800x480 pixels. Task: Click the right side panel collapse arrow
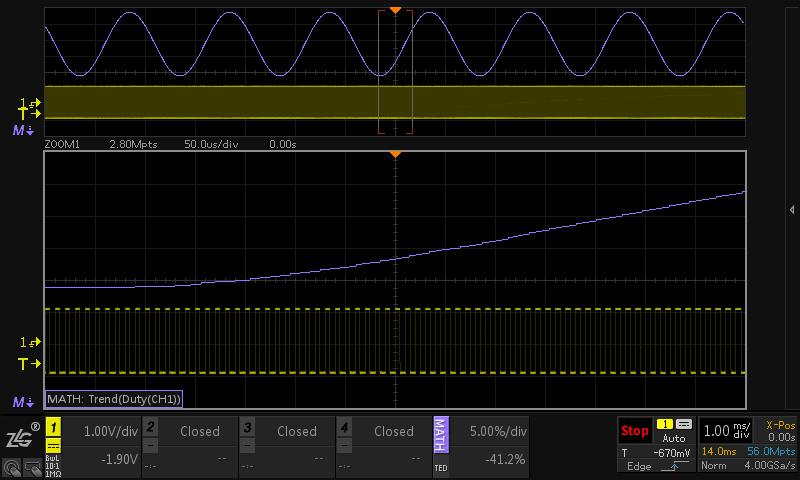coord(791,210)
